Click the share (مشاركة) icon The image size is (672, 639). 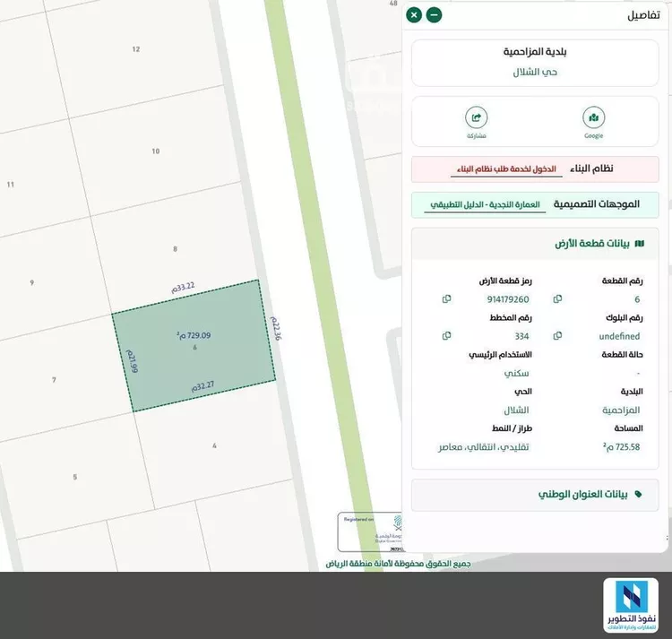click(476, 117)
